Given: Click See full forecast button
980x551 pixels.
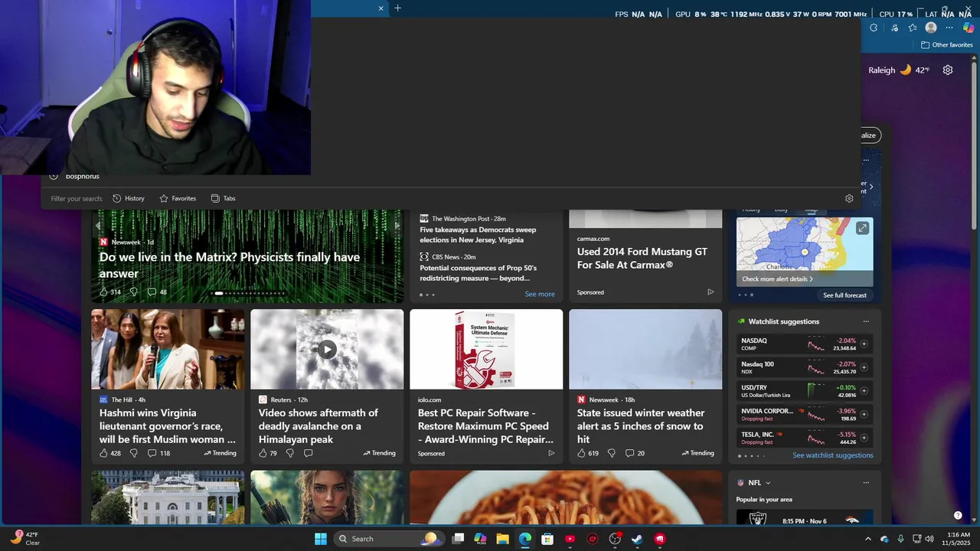Looking at the screenshot, I should [845, 295].
